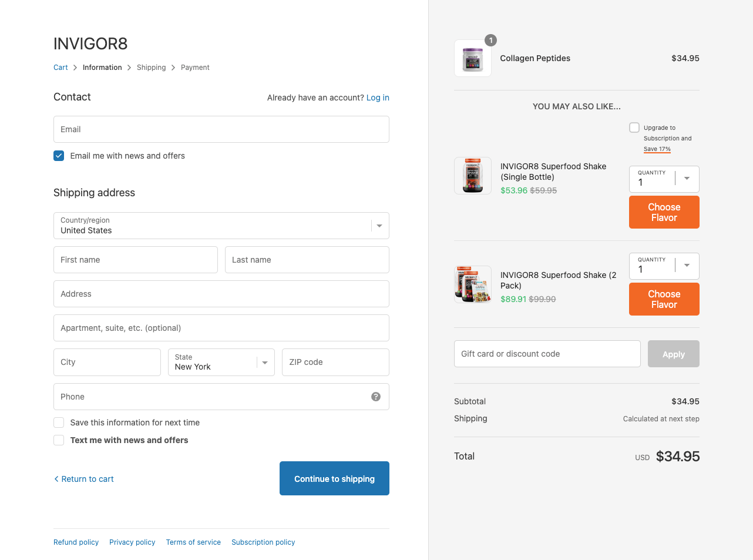This screenshot has height=560, width=753.
Task: Focus the First name field
Action: pos(136,260)
